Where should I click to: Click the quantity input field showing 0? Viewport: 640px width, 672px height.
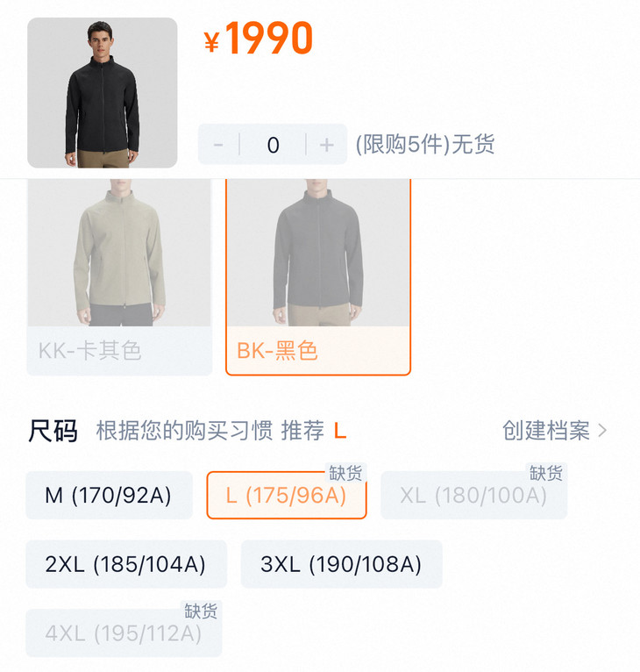[273, 145]
